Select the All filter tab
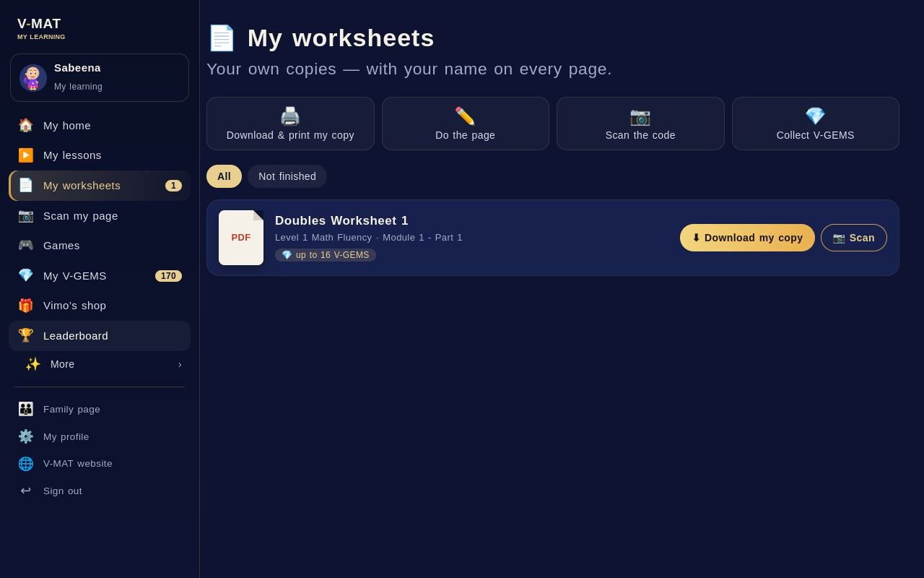The height and width of the screenshot is (578, 924). (x=225, y=176)
